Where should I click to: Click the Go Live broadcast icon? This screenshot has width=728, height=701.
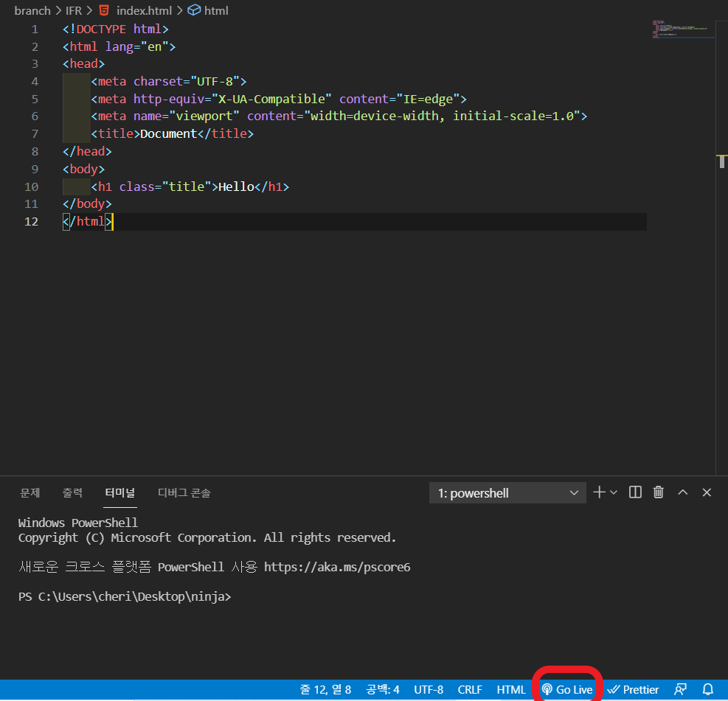tap(547, 690)
